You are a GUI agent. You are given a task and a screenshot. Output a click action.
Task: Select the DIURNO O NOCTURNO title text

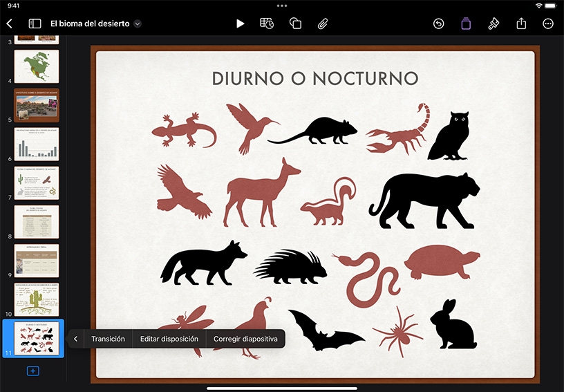315,78
